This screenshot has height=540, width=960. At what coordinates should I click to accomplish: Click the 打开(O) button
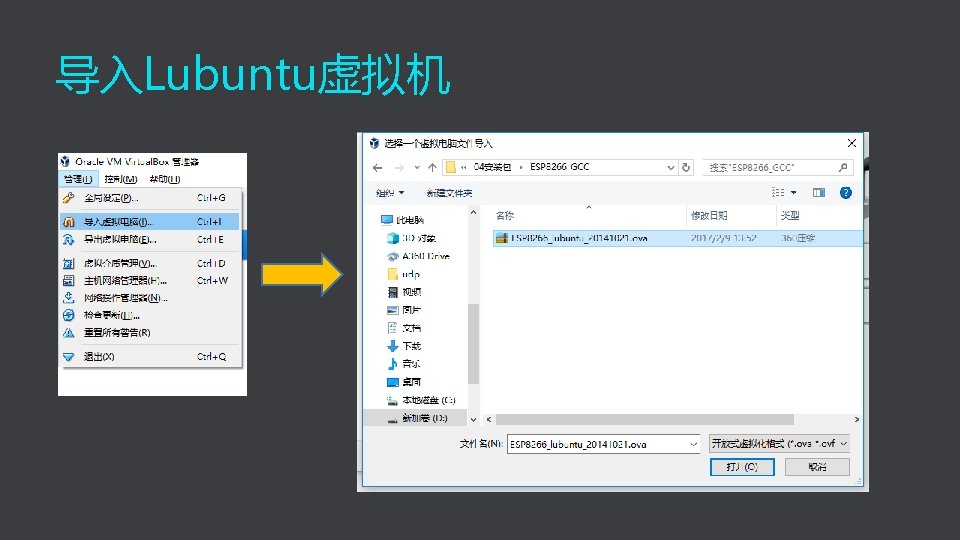coord(742,467)
